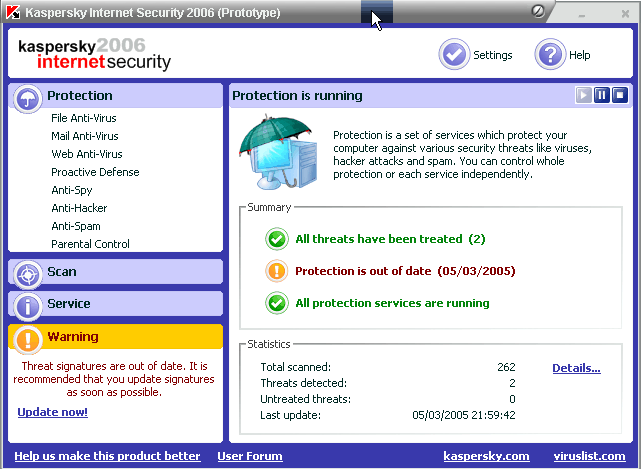Start protection with the play button
This screenshot has height=469, width=641.
tap(584, 95)
